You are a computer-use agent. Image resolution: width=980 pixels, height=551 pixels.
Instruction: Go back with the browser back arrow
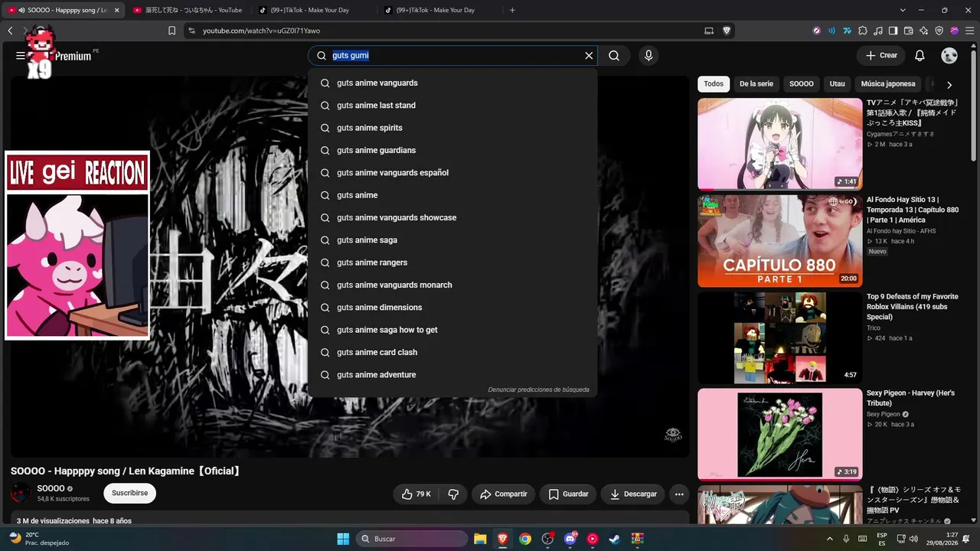(10, 31)
